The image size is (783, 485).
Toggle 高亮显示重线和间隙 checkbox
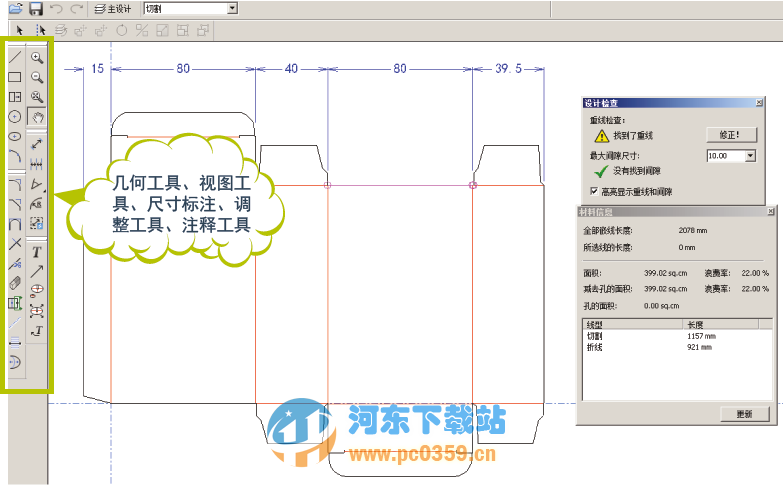click(x=594, y=191)
